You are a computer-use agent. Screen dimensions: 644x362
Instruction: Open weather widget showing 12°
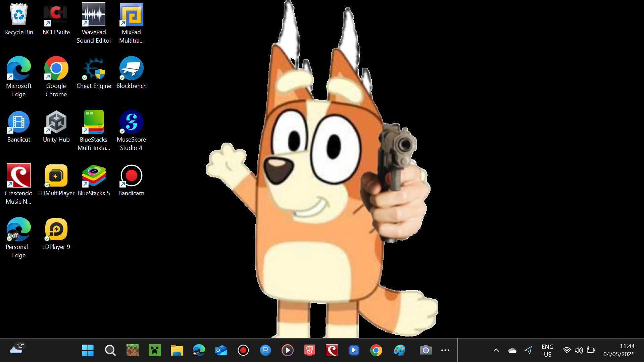(17, 349)
